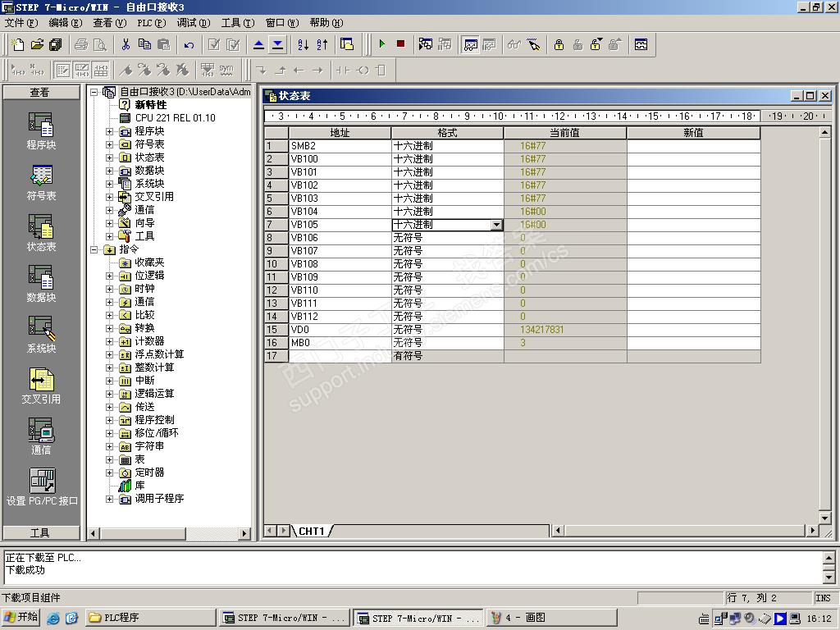Open Cross Reference in View bar

pos(41,386)
